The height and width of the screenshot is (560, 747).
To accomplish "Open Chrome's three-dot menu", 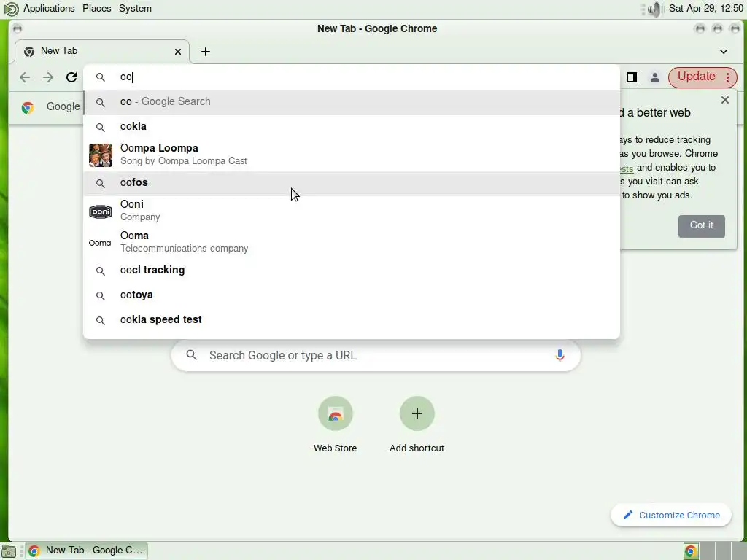I will 727,77.
